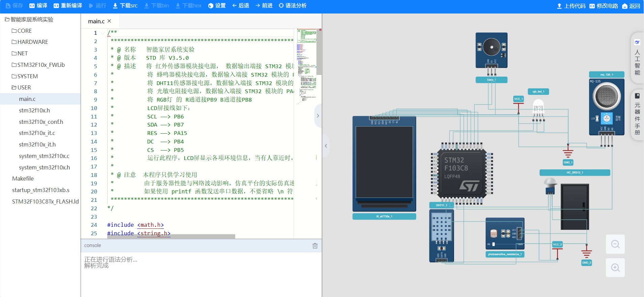Expand the STM32F10x_FWLib folder
The image size is (644, 297).
[x=38, y=65]
